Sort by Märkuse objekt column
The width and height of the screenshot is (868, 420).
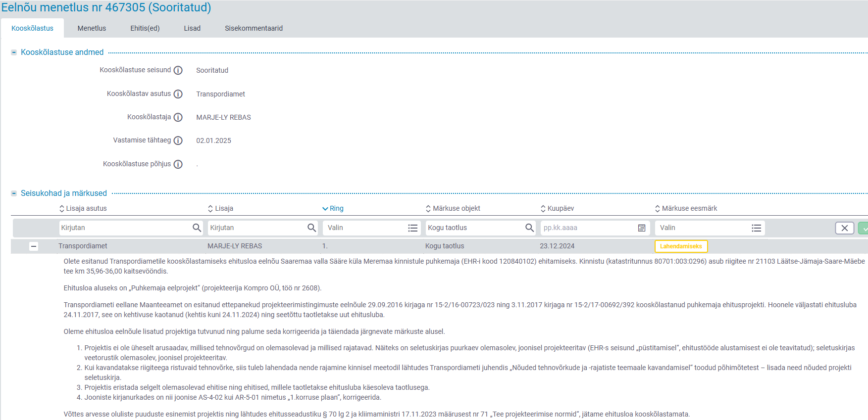click(x=453, y=208)
